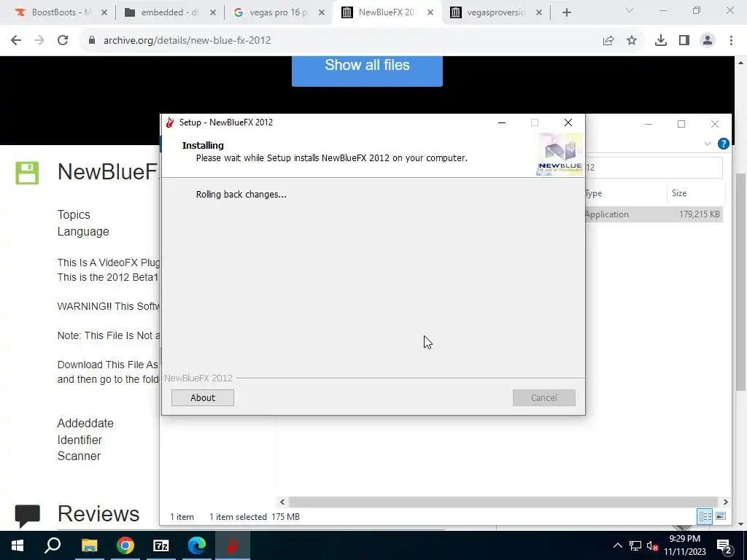This screenshot has width=747, height=560.
Task: Open Chrome from the taskbar
Action: click(125, 545)
